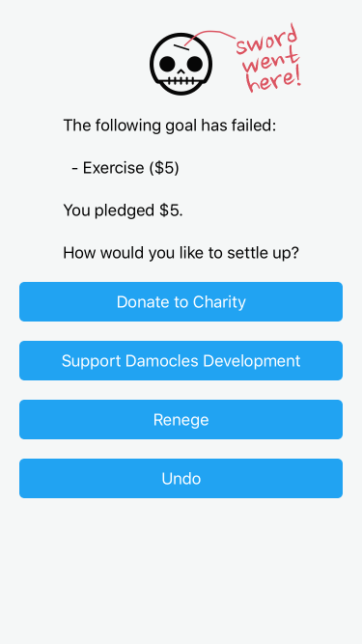
Task: Select the Renege button
Action: tap(181, 420)
